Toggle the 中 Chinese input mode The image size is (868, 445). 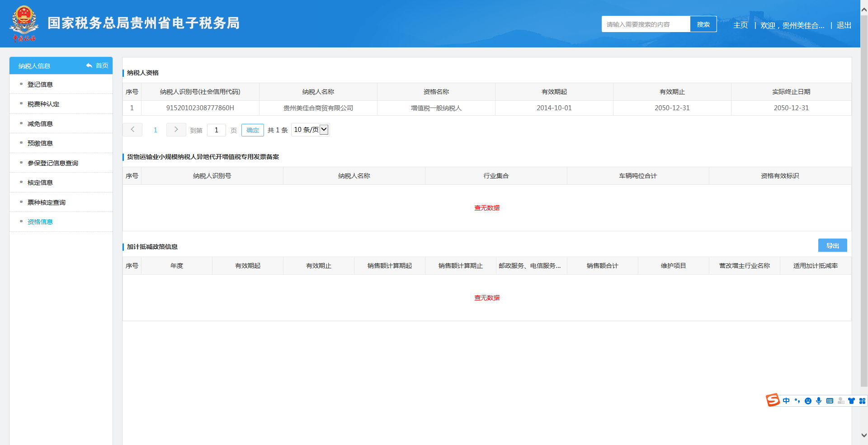click(786, 401)
